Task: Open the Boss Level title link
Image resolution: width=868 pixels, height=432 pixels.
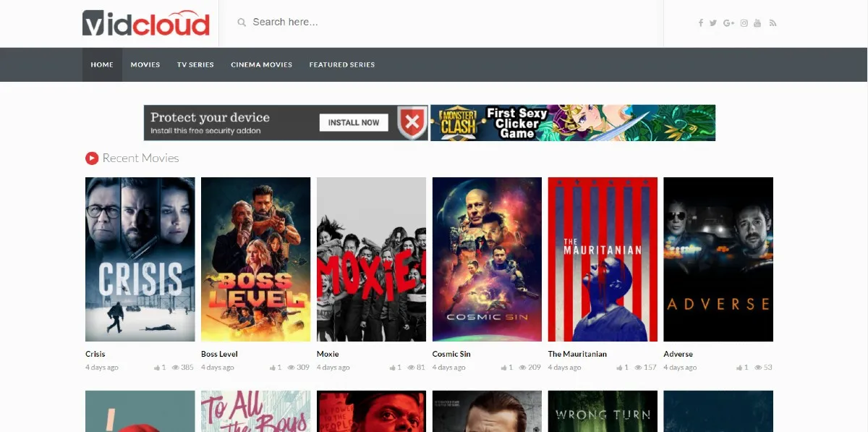Action: tap(219, 354)
